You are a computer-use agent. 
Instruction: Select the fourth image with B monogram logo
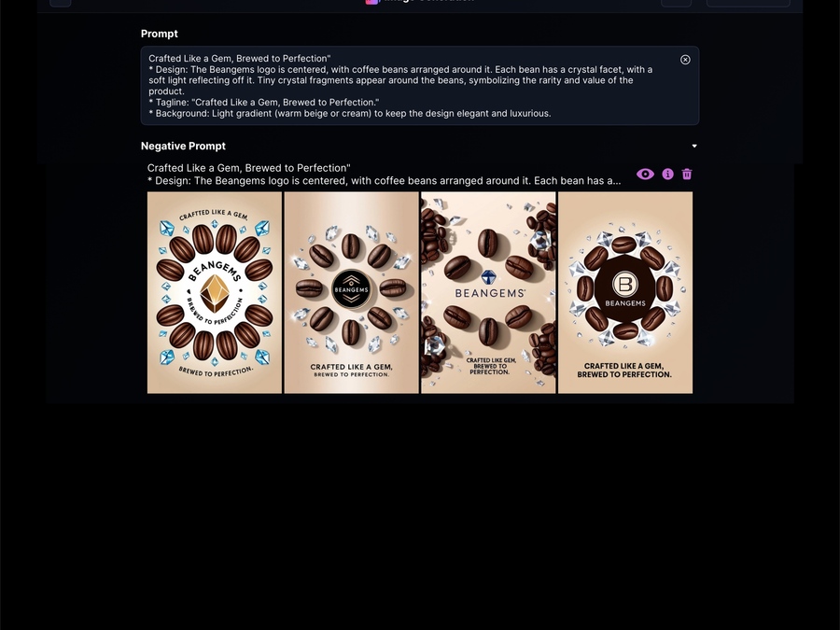[625, 292]
